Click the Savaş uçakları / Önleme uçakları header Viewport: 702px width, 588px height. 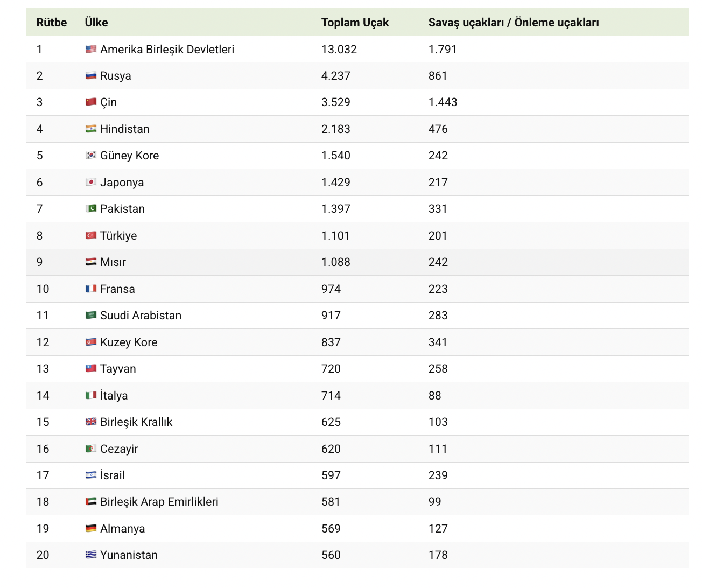[514, 22]
